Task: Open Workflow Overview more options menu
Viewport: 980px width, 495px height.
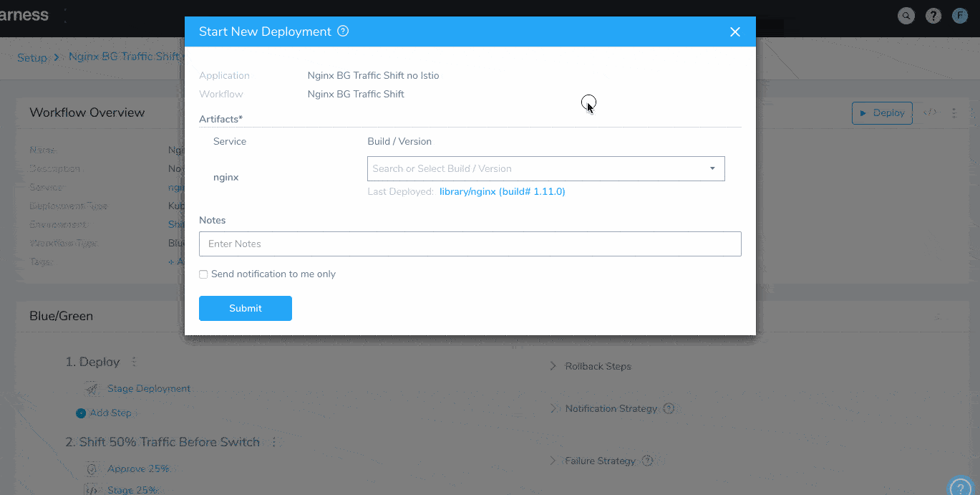Action: [954, 113]
